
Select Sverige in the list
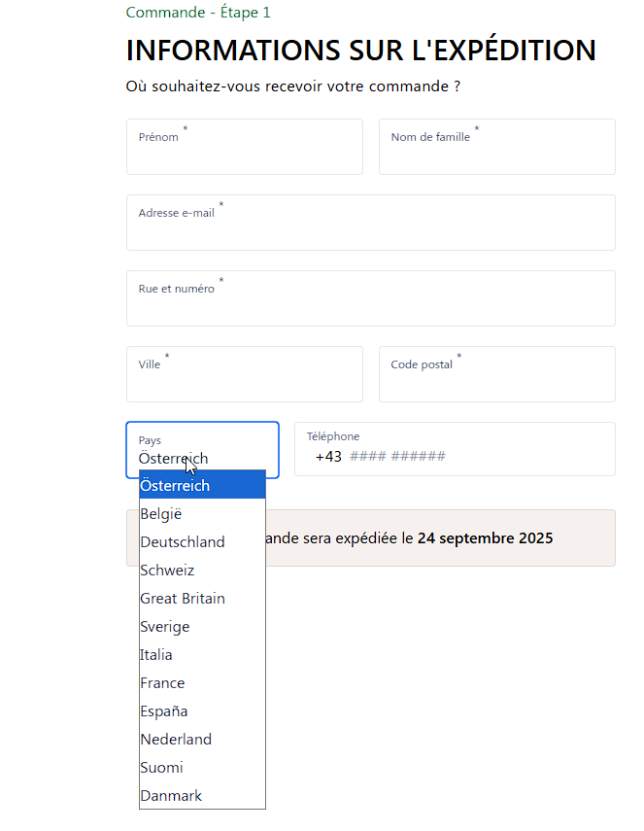click(x=202, y=626)
